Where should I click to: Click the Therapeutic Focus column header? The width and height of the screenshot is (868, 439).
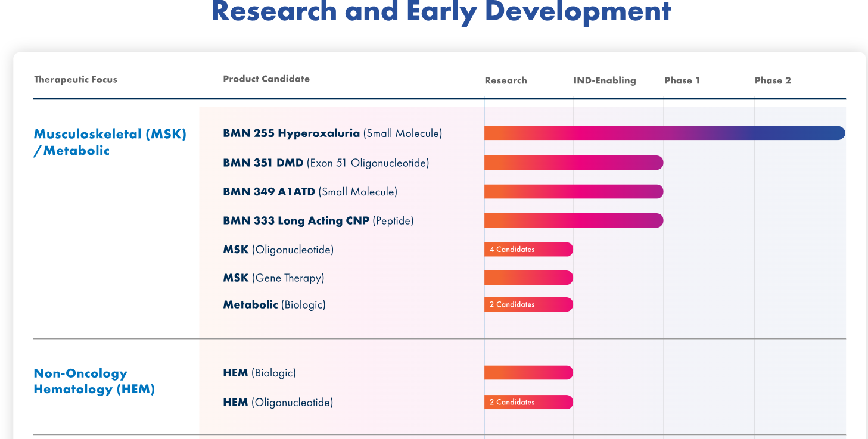(x=76, y=79)
